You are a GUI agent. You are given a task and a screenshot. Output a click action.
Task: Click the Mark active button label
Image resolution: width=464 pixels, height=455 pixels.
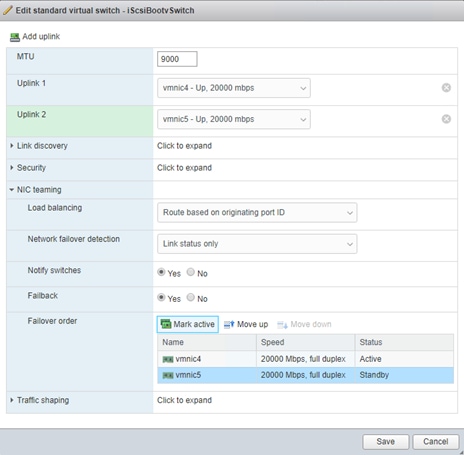(x=194, y=324)
